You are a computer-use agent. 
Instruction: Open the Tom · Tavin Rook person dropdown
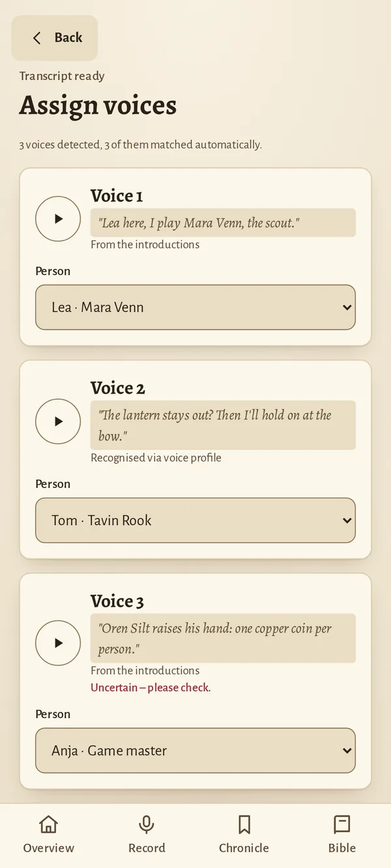(x=195, y=520)
